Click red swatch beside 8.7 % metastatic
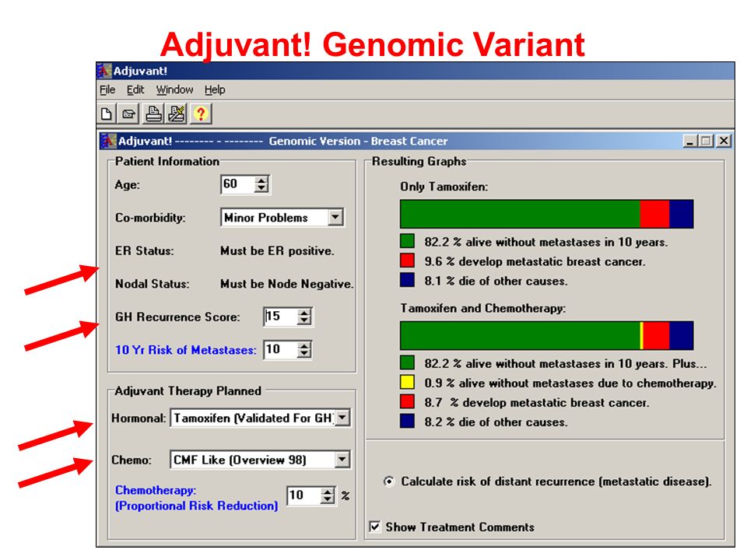The width and height of the screenshot is (747, 560). point(407,401)
